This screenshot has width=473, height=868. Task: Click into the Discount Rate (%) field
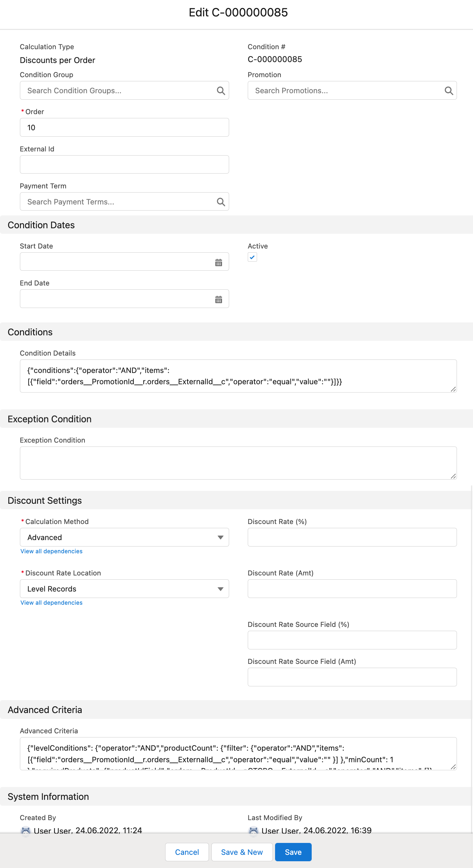pos(352,537)
